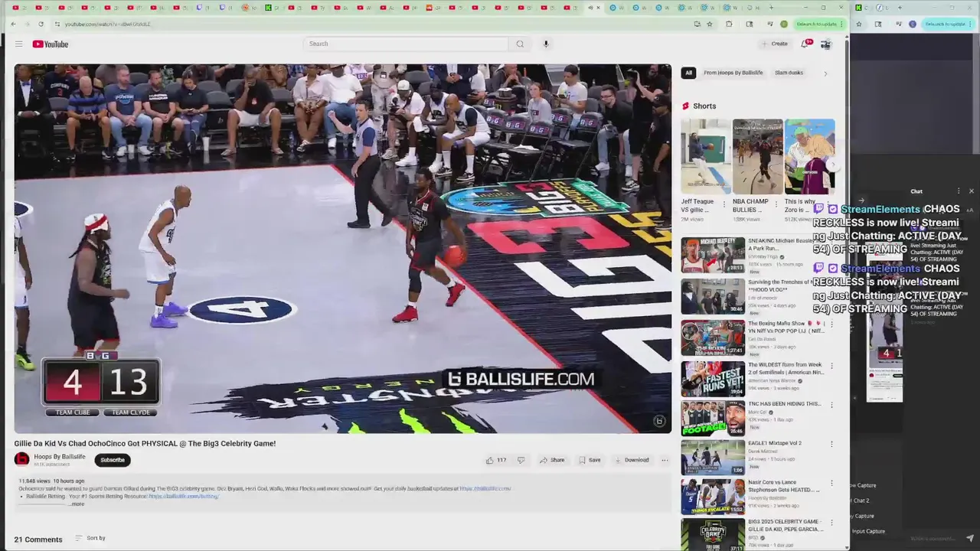Open the Create button
Viewport: 980px width, 551px height.
(775, 44)
